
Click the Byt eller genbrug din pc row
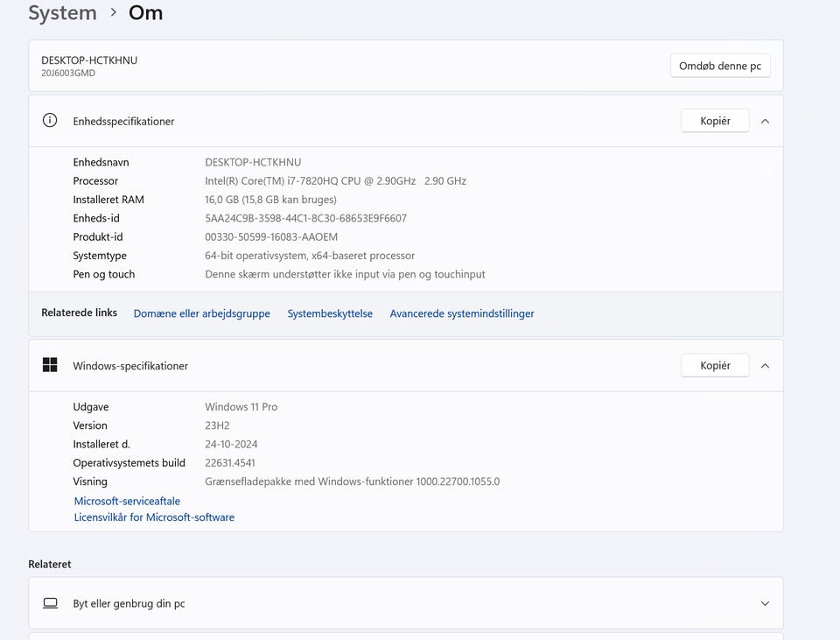(x=406, y=603)
